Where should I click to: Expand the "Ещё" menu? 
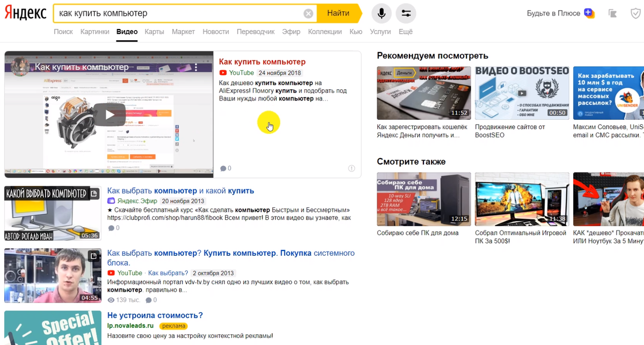406,32
